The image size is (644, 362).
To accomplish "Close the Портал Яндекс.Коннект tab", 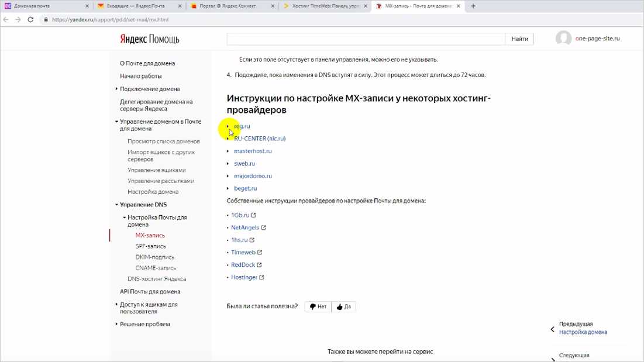I will pos(273,6).
